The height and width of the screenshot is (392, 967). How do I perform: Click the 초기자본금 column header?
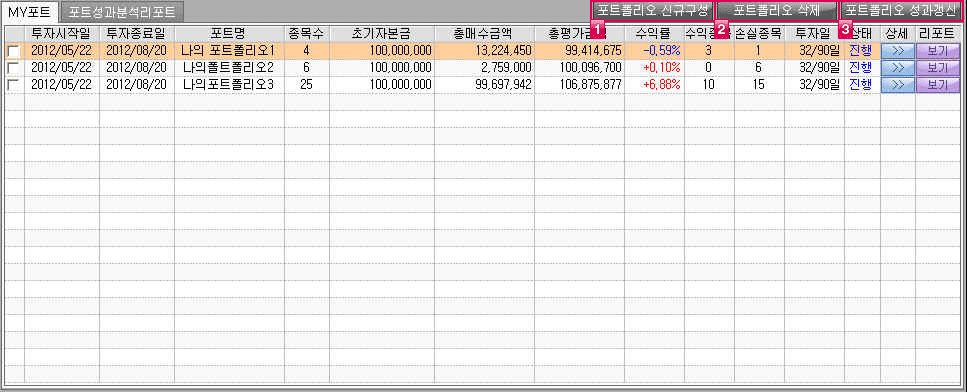point(381,33)
